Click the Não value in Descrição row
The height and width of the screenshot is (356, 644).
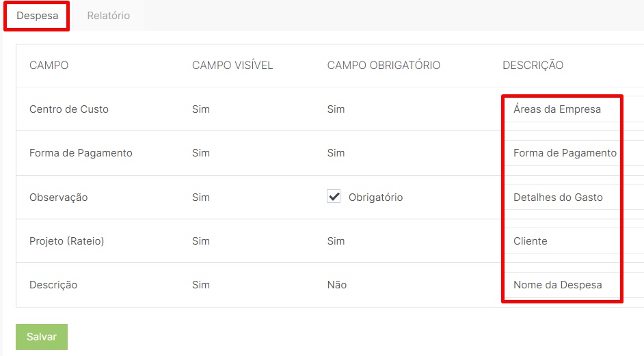click(337, 285)
